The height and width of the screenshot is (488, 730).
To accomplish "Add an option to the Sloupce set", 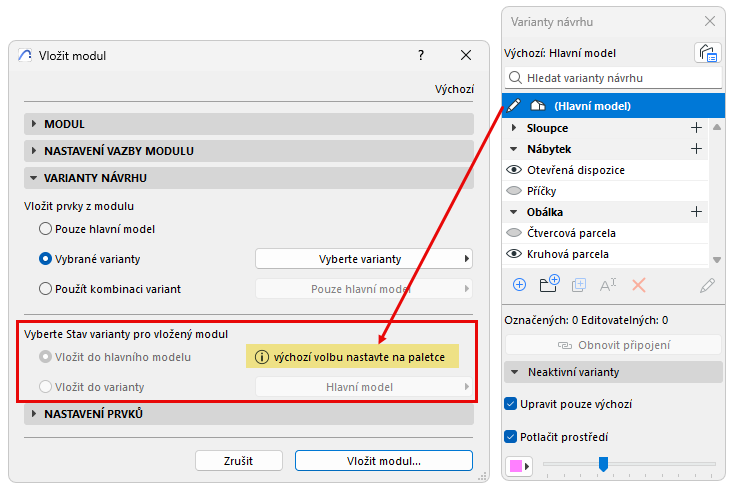I will point(696,128).
